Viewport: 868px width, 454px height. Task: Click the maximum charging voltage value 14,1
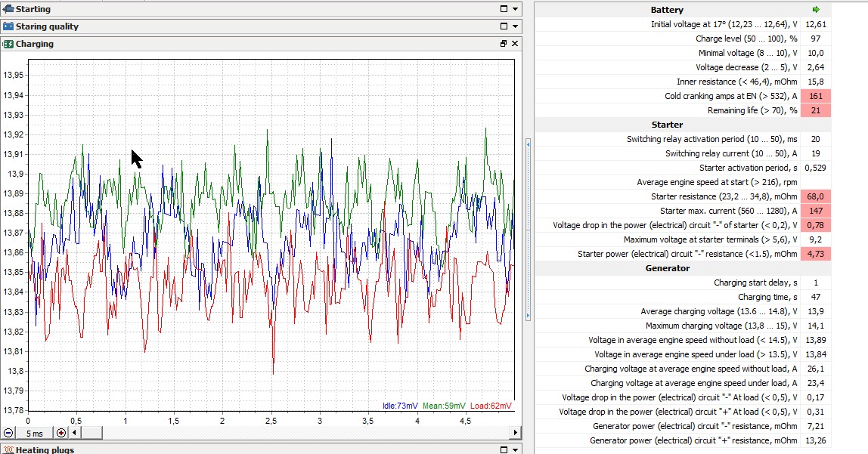(x=816, y=326)
